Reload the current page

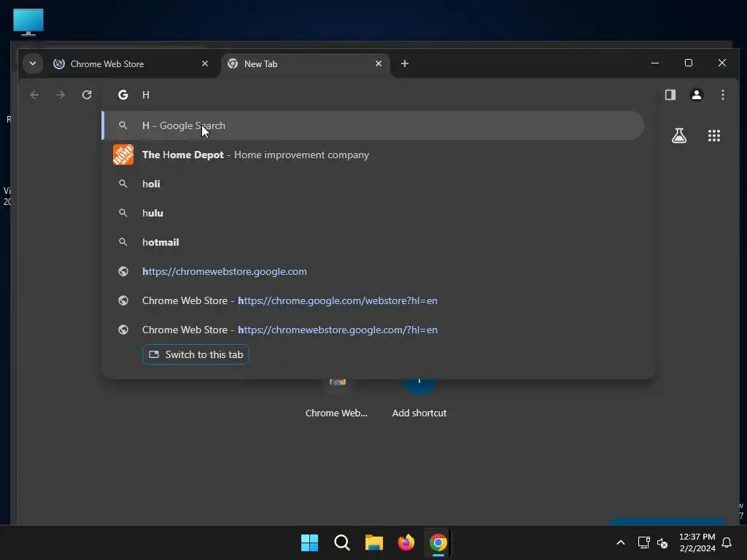click(x=87, y=95)
